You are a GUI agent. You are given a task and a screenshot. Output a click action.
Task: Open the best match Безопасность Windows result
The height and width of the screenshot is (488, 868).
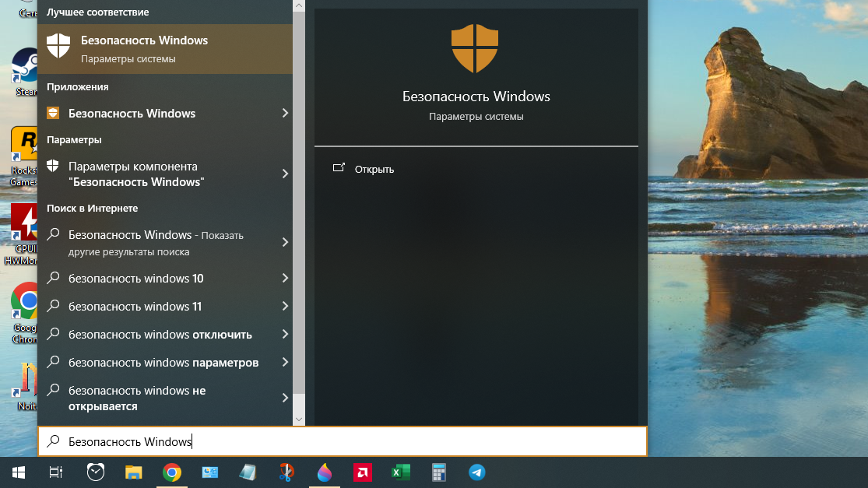(x=165, y=49)
